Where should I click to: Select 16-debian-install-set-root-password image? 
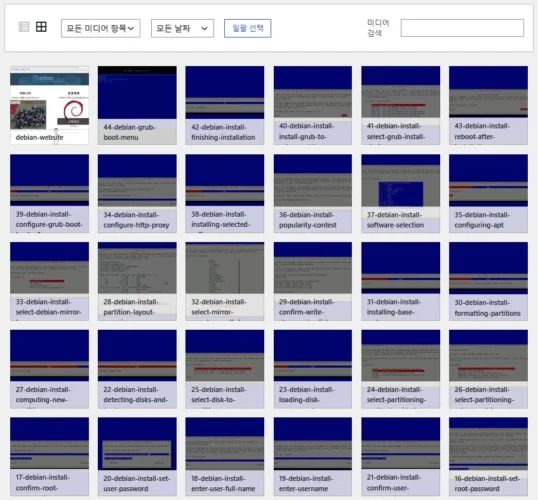coord(488,457)
